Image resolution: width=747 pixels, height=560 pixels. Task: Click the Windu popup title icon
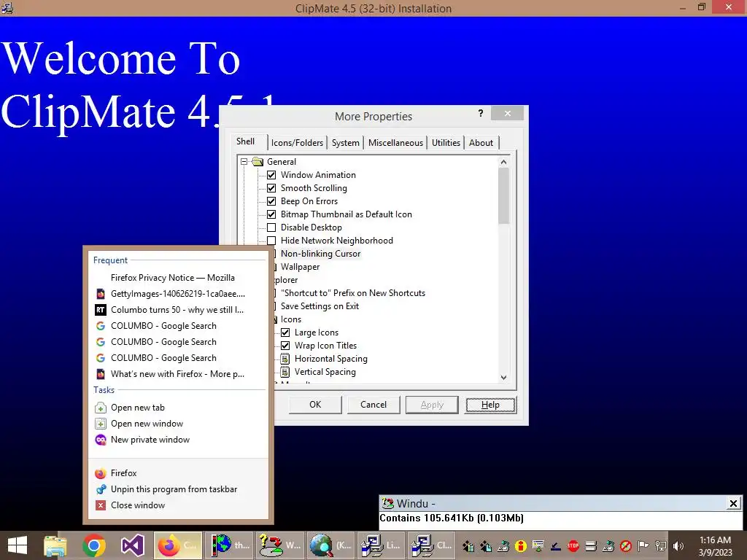388,503
